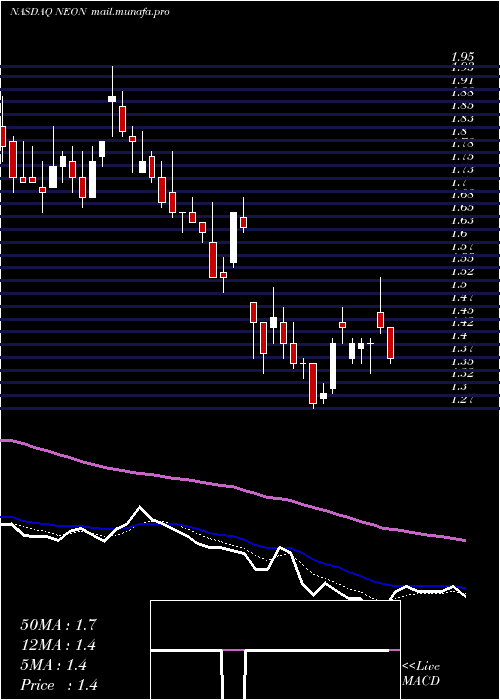Click the 1.75 price axis label
Screen dimensions: 500x700
462,157
